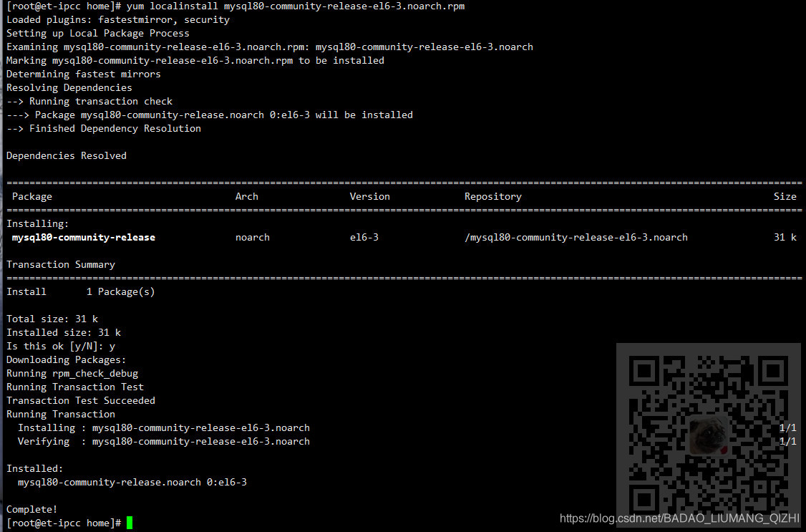Click the 'Resolving Dependencies' line
Viewport: 806px width, 532px height.
(69, 87)
